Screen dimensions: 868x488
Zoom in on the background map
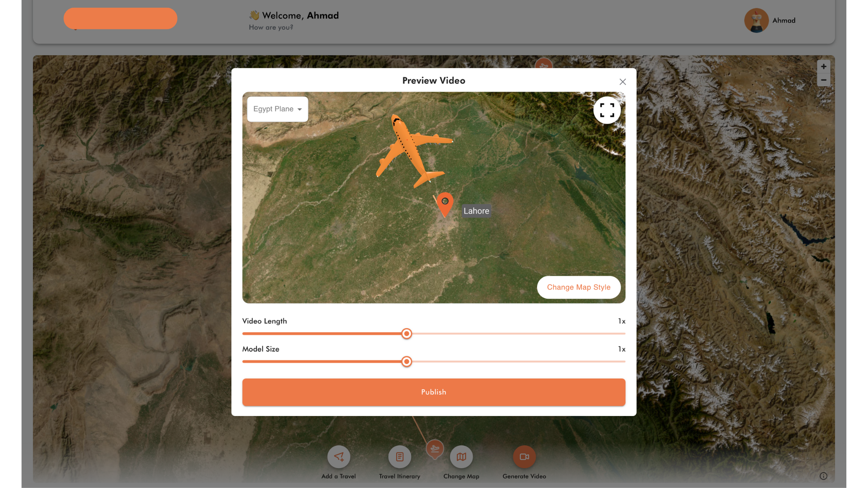[823, 67]
